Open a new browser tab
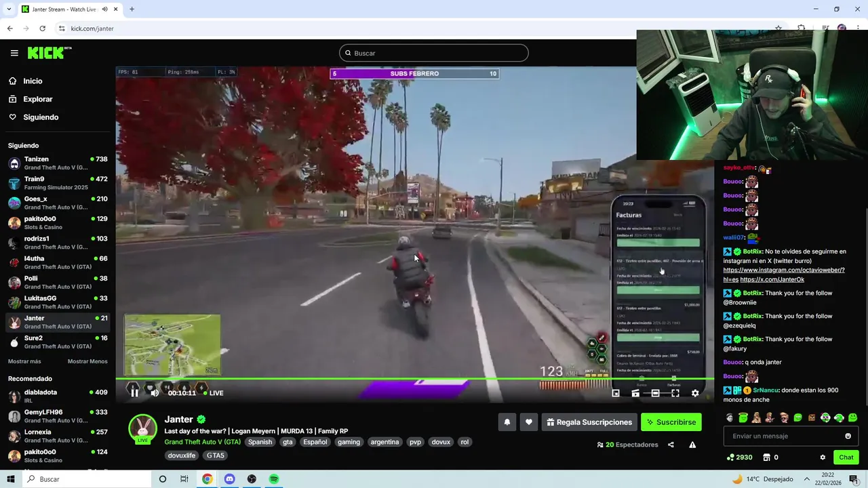 pyautogui.click(x=132, y=9)
